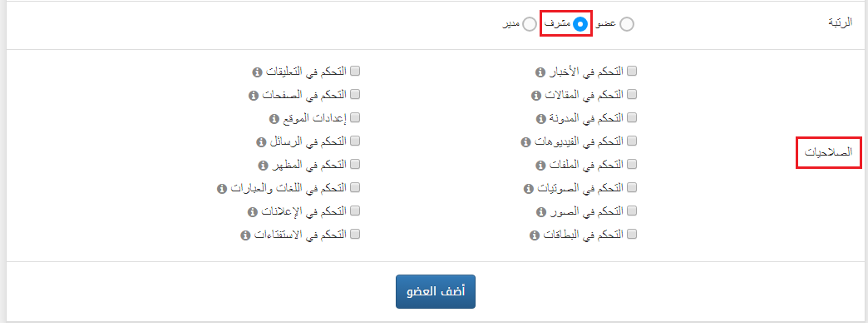The width and height of the screenshot is (868, 327).
Task: Tick التحكم في الصفحات checkbox
Action: tap(355, 94)
